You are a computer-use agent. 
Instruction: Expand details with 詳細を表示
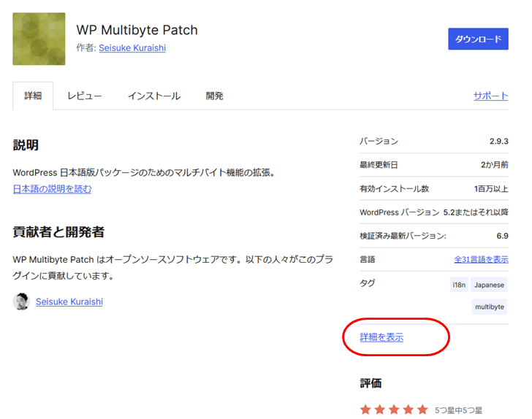(381, 337)
